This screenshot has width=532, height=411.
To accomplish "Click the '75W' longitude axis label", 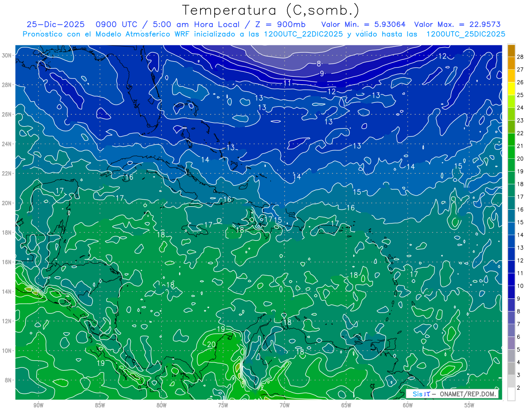I will tap(223, 405).
